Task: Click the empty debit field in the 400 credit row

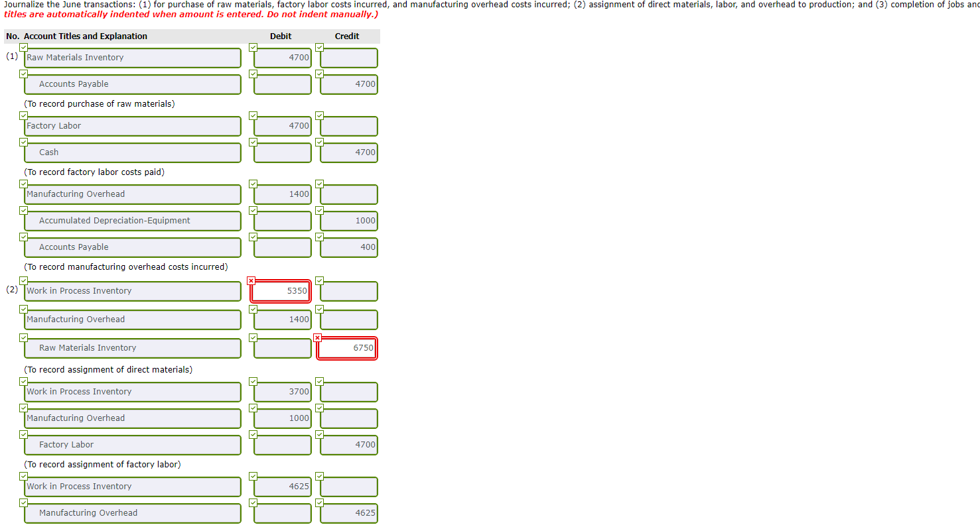Action: point(283,247)
